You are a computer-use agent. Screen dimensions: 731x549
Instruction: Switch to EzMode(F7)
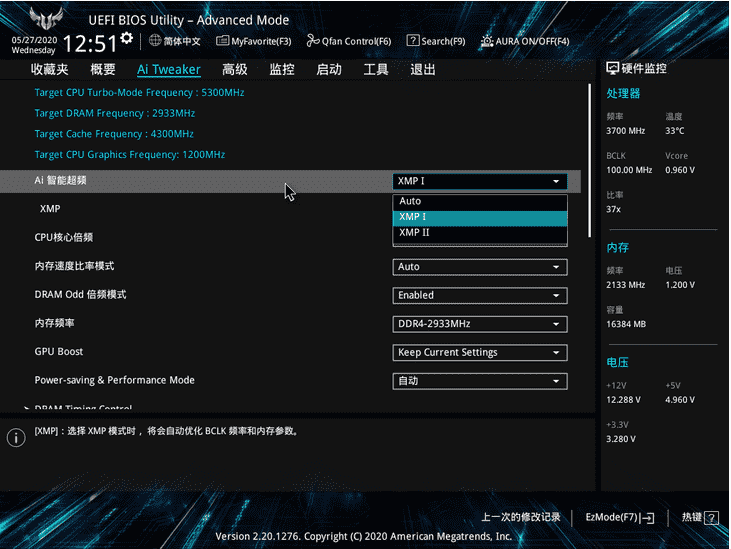[x=620, y=517]
